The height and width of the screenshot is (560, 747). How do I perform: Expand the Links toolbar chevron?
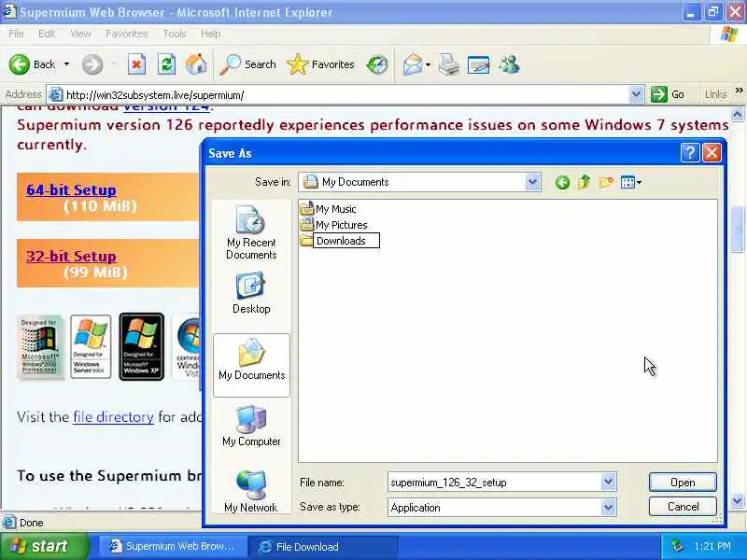(x=739, y=90)
